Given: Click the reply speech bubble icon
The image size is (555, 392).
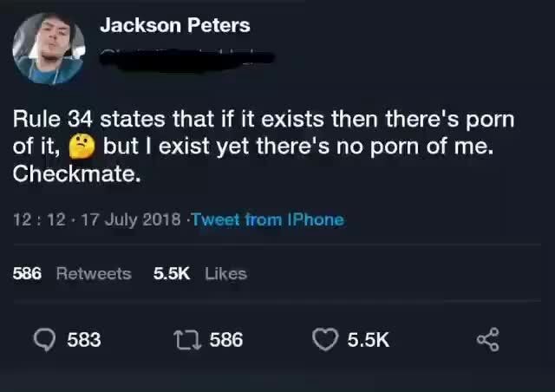Looking at the screenshot, I should pyautogui.click(x=44, y=340).
